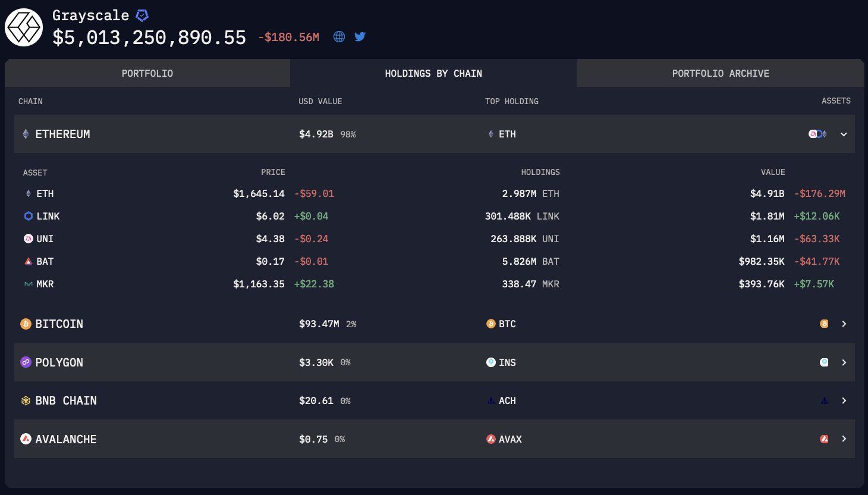The height and width of the screenshot is (495, 868).
Task: Open the Portfolio Archive tab
Action: tap(721, 73)
